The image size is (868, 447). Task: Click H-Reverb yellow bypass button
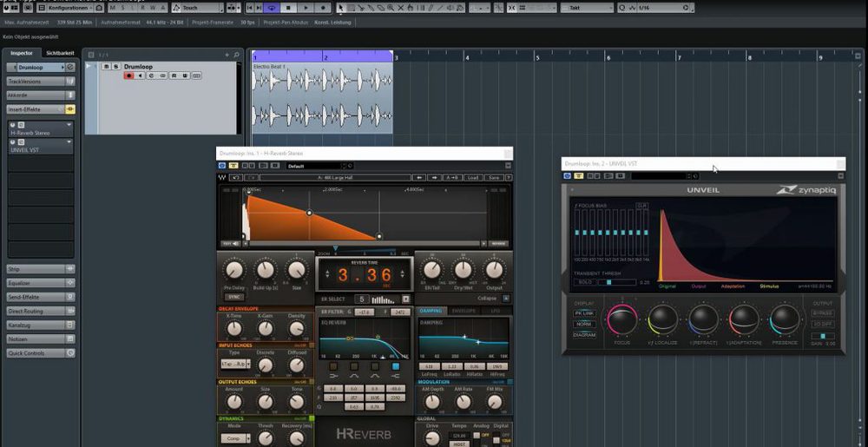click(x=233, y=166)
